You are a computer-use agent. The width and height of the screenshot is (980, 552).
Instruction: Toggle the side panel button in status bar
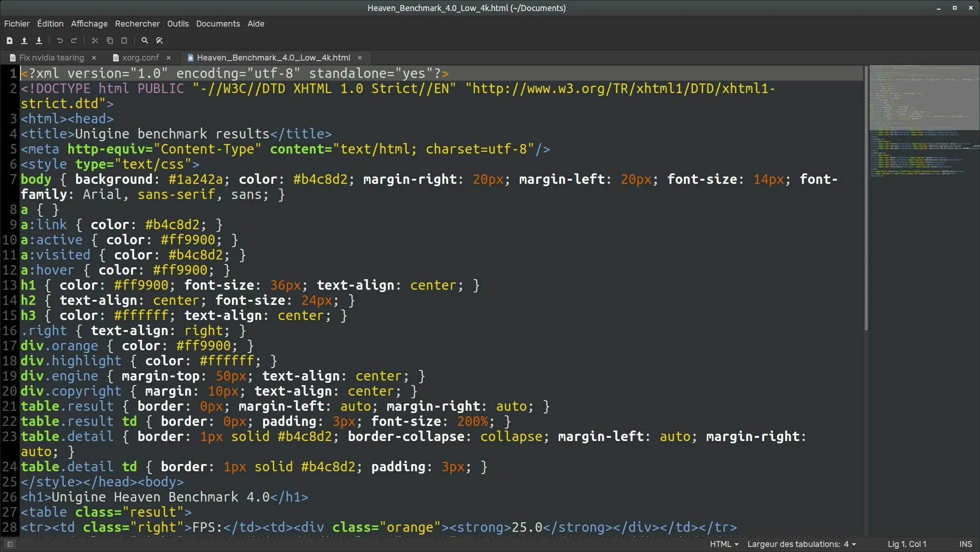coord(10,544)
